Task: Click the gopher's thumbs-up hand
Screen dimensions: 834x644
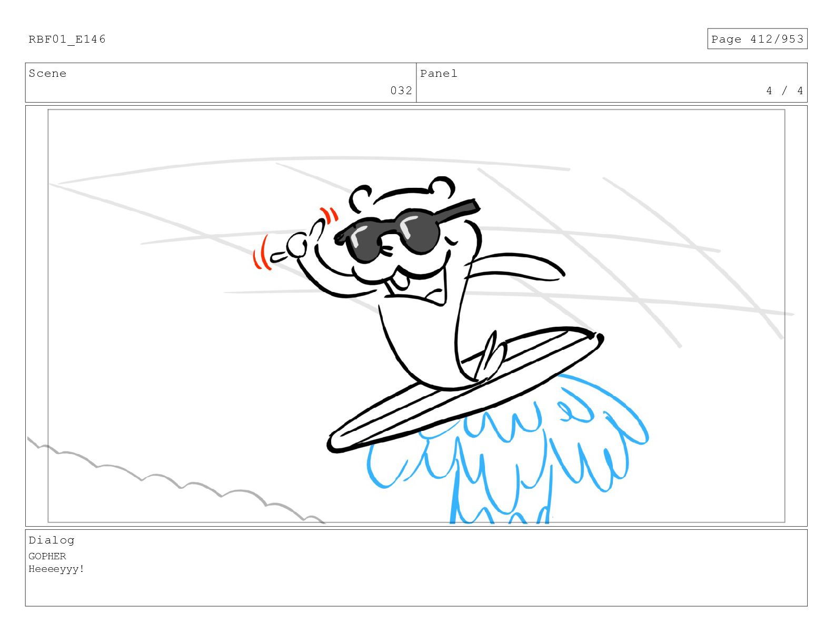Action: pos(303,245)
